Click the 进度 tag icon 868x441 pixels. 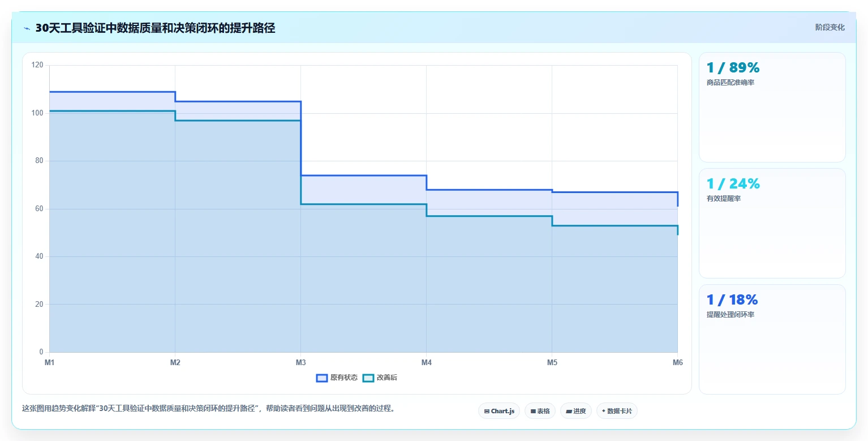[569, 411]
